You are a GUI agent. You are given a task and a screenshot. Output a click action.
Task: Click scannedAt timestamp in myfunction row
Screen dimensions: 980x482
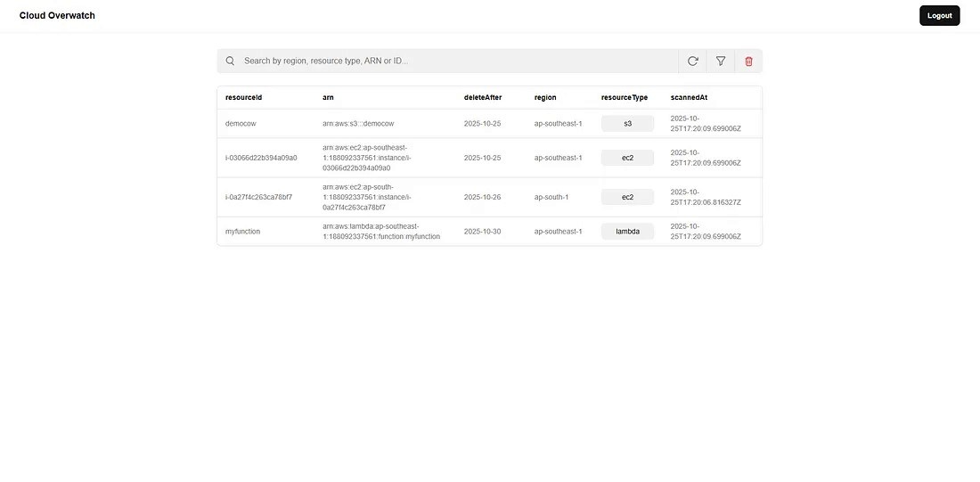click(x=706, y=232)
